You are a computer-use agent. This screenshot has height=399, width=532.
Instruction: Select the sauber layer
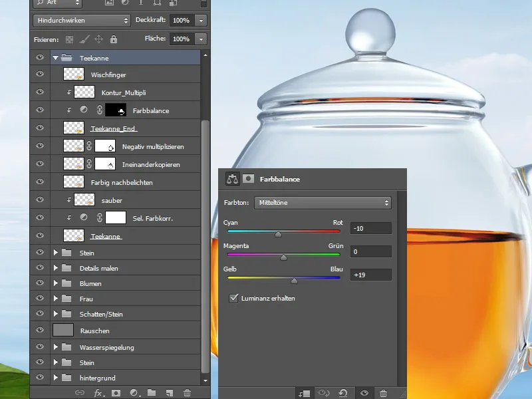pyautogui.click(x=126, y=200)
